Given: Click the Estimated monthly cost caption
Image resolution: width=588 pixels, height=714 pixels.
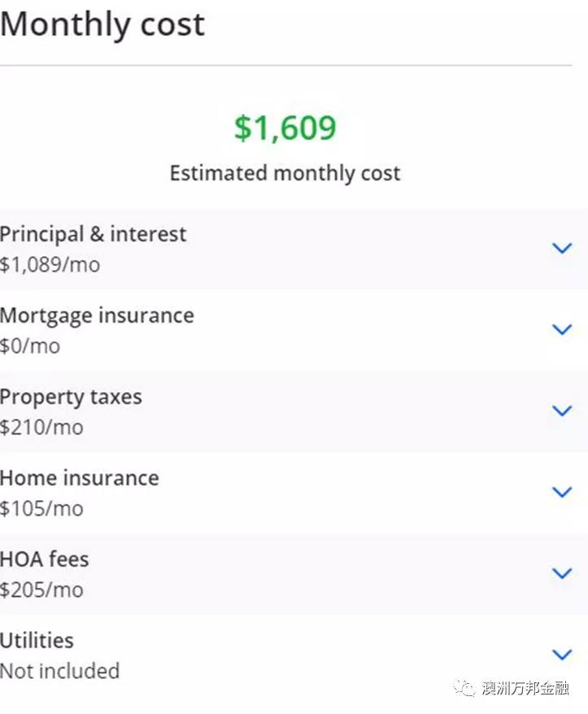Looking at the screenshot, I should 285,173.
